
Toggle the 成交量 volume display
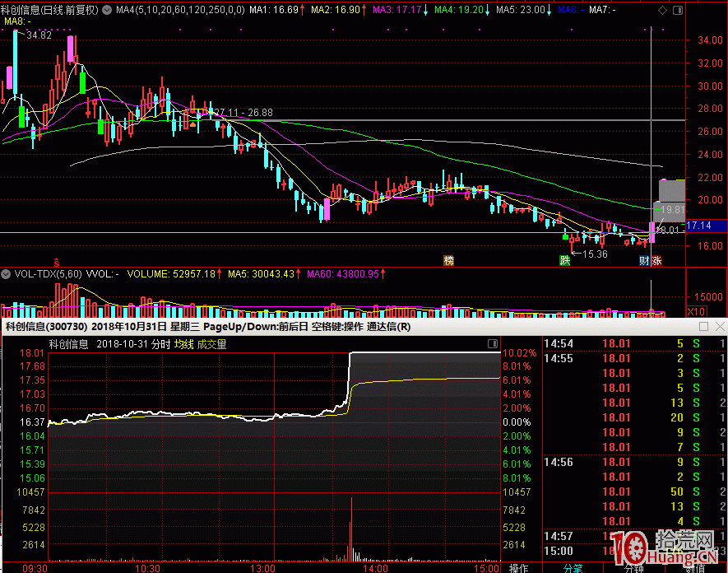(211, 344)
